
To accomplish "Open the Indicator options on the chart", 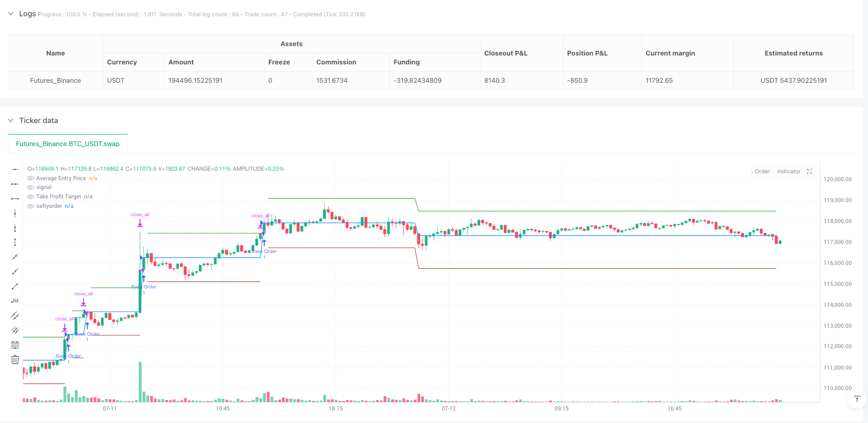I will pos(788,172).
